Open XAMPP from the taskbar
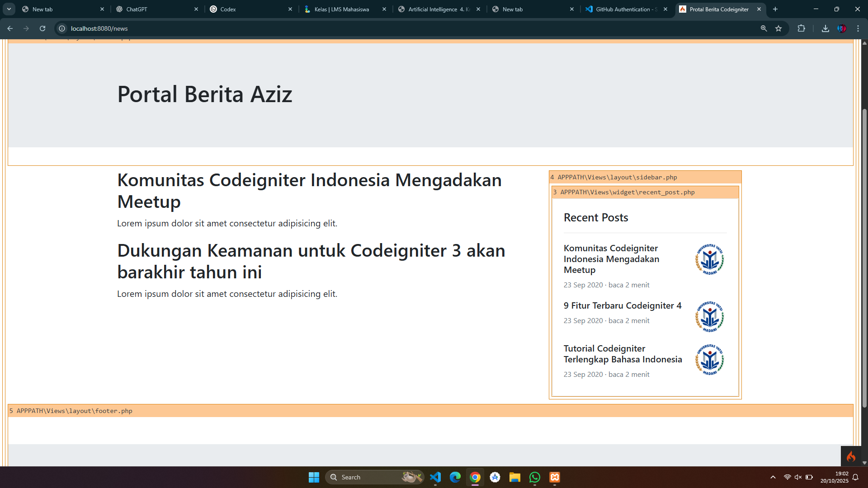The height and width of the screenshot is (488, 868). 555,477
